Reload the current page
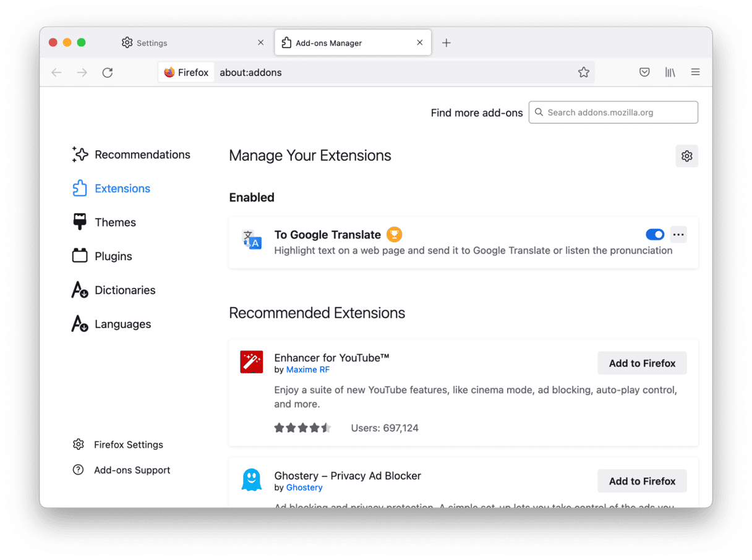The height and width of the screenshot is (560, 752). [108, 72]
